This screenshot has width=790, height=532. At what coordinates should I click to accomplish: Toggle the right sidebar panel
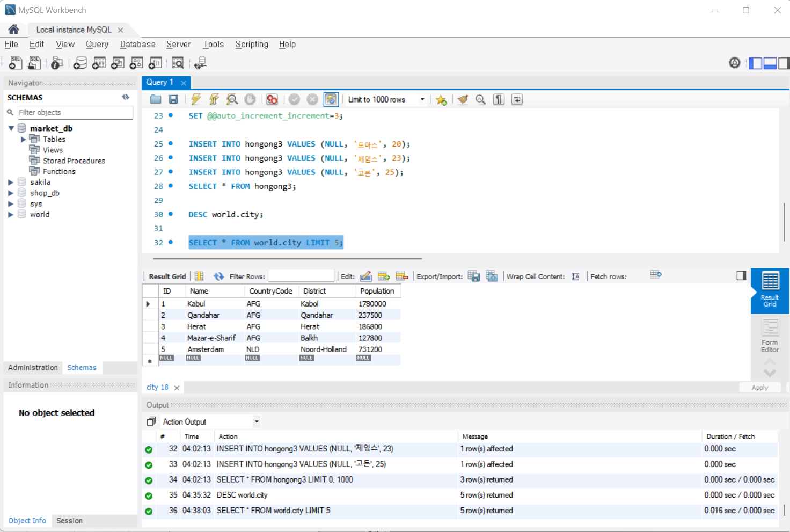(x=784, y=63)
